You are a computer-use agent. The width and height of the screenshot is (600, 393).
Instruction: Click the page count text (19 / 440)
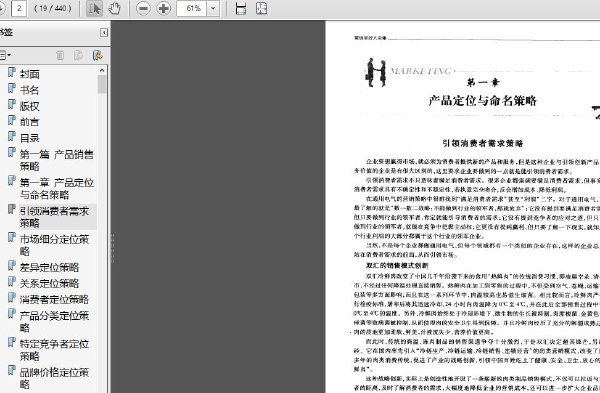(x=52, y=8)
